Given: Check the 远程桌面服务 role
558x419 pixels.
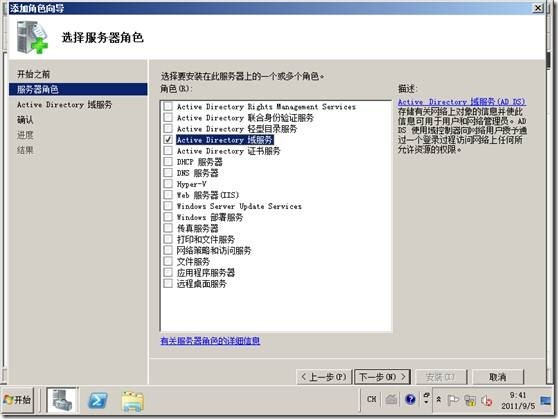Looking at the screenshot, I should [168, 283].
